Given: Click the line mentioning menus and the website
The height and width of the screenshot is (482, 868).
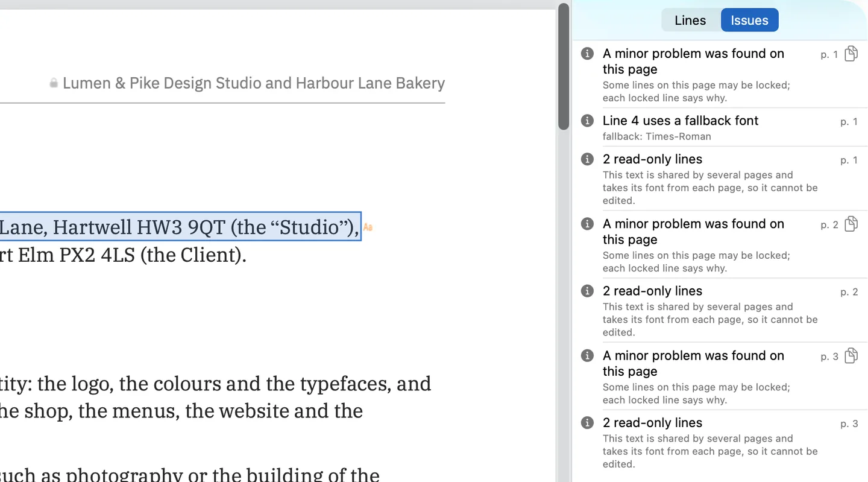Looking at the screenshot, I should pyautogui.click(x=181, y=411).
